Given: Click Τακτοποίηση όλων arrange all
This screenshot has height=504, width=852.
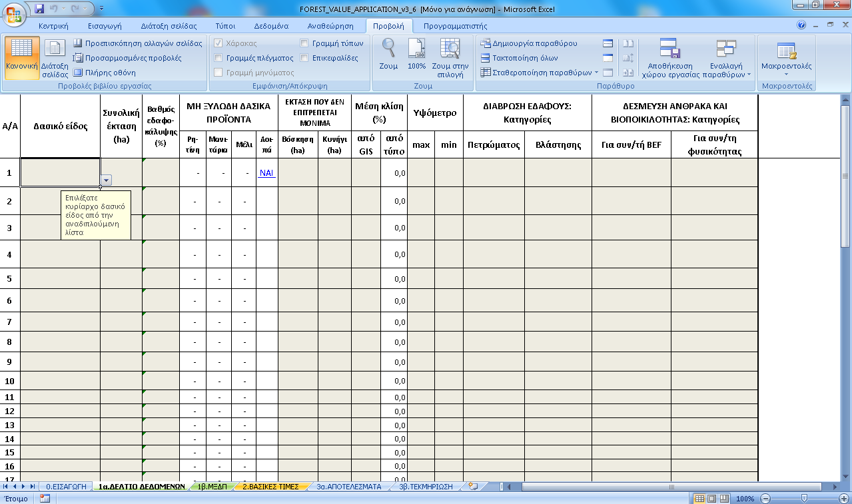Looking at the screenshot, I should tap(519, 58).
